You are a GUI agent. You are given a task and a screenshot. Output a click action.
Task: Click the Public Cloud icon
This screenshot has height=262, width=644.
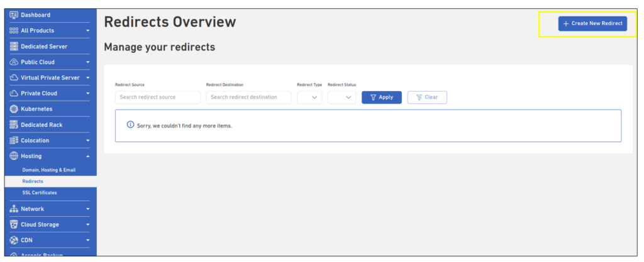tap(14, 62)
